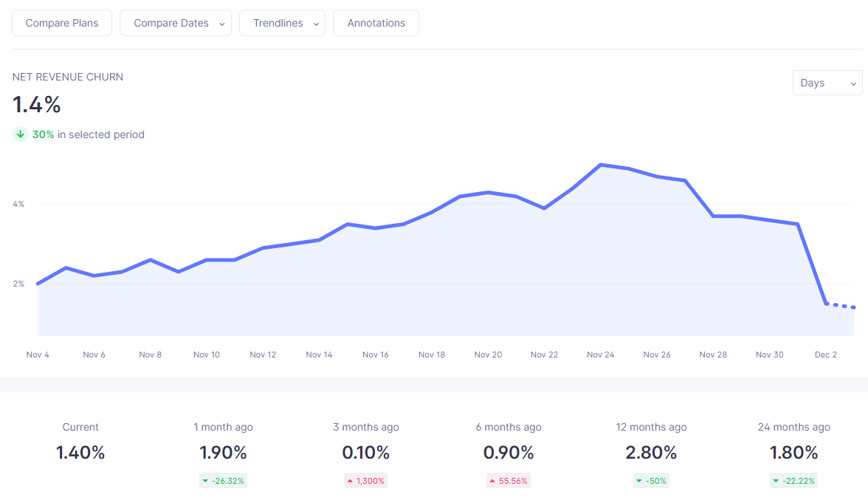Click the 3 months ago 0.10% value

click(365, 453)
